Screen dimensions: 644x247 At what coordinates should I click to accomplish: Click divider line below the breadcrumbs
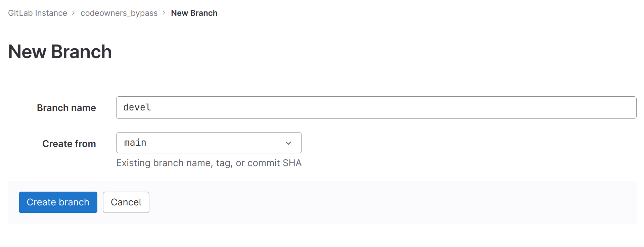(x=322, y=29)
